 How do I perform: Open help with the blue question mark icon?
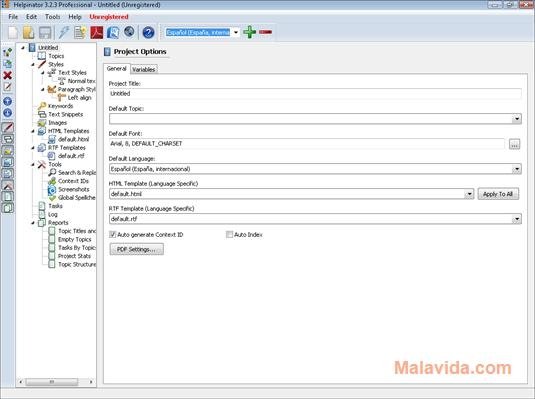tap(148, 32)
